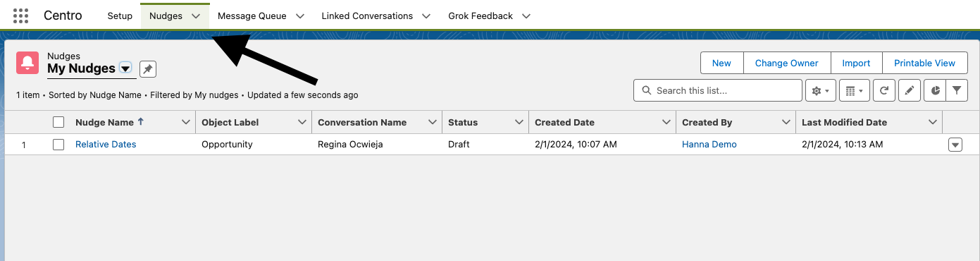This screenshot has width=980, height=261.
Task: Open the Hanna Demo user link
Action: pyautogui.click(x=709, y=144)
